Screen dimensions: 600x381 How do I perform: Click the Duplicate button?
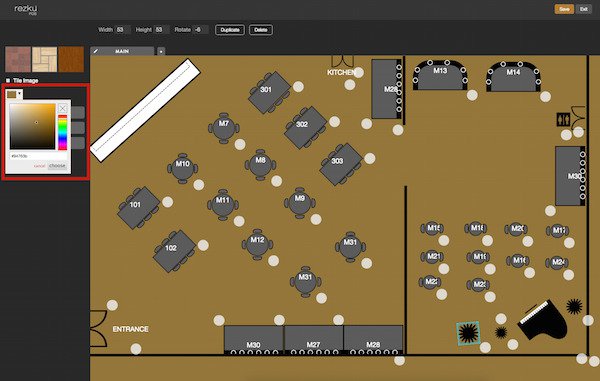tap(230, 30)
